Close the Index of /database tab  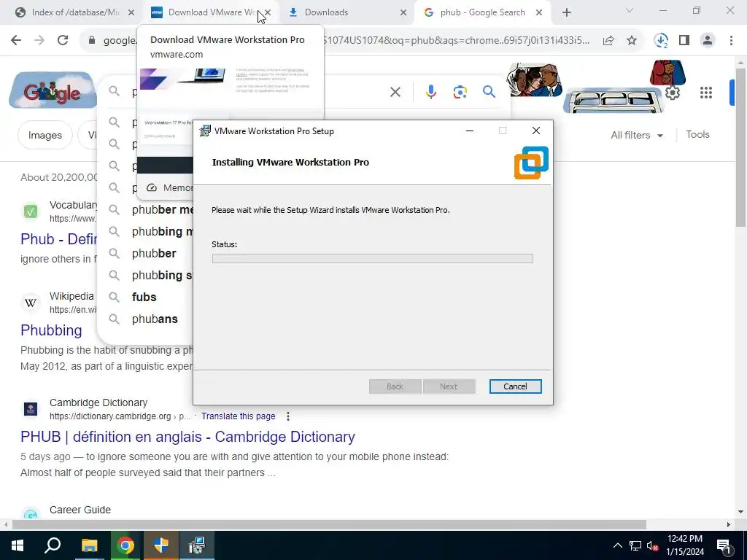(131, 12)
